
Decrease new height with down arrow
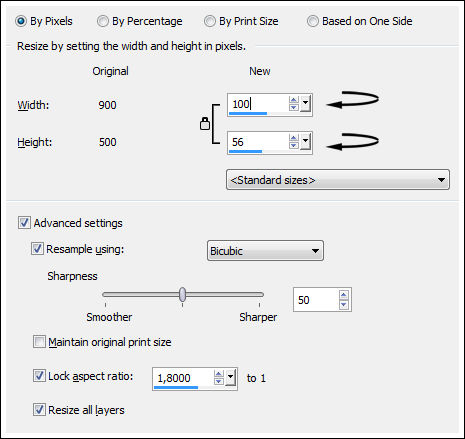pyautogui.click(x=294, y=145)
